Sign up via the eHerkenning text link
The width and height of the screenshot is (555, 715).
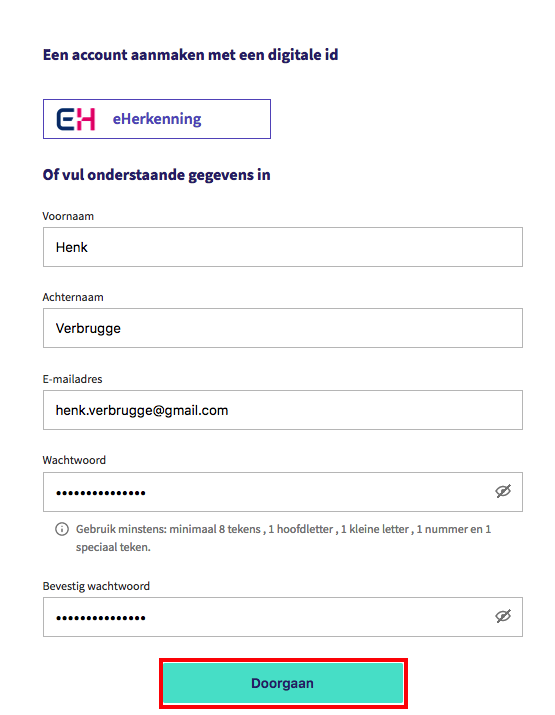pos(157,119)
